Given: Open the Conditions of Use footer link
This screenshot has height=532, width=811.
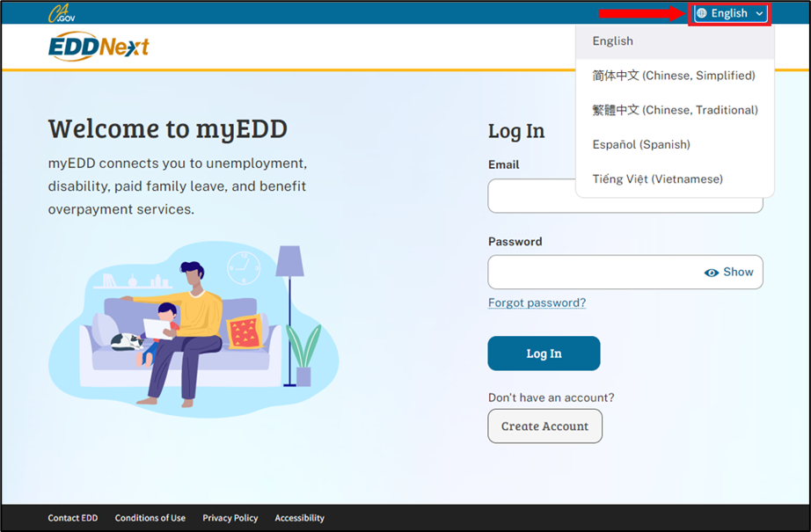Looking at the screenshot, I should [150, 518].
